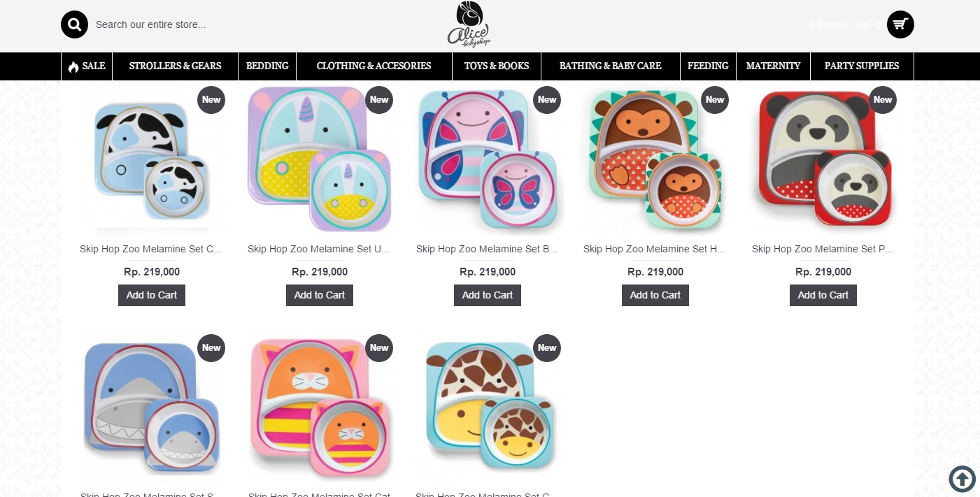Open the cat melamine set product image
The height and width of the screenshot is (497, 980).
point(320,408)
